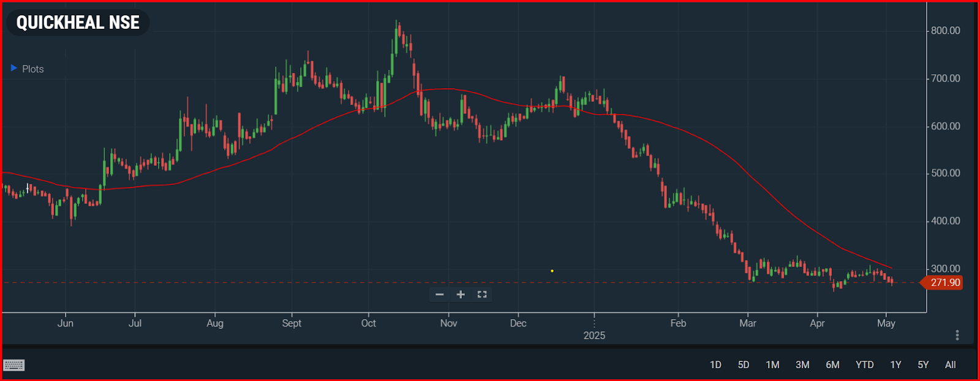Zoom in the chart with plus icon
The height and width of the screenshot is (381, 980).
[x=461, y=295]
